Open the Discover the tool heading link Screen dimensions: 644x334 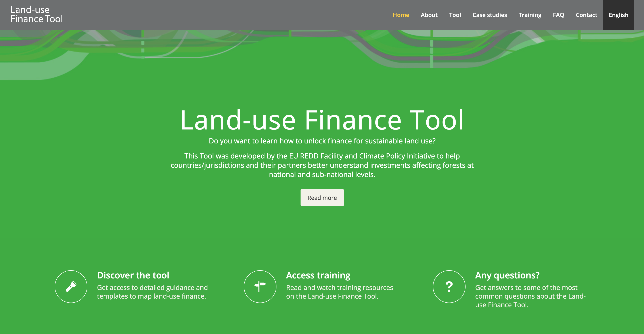coord(133,275)
